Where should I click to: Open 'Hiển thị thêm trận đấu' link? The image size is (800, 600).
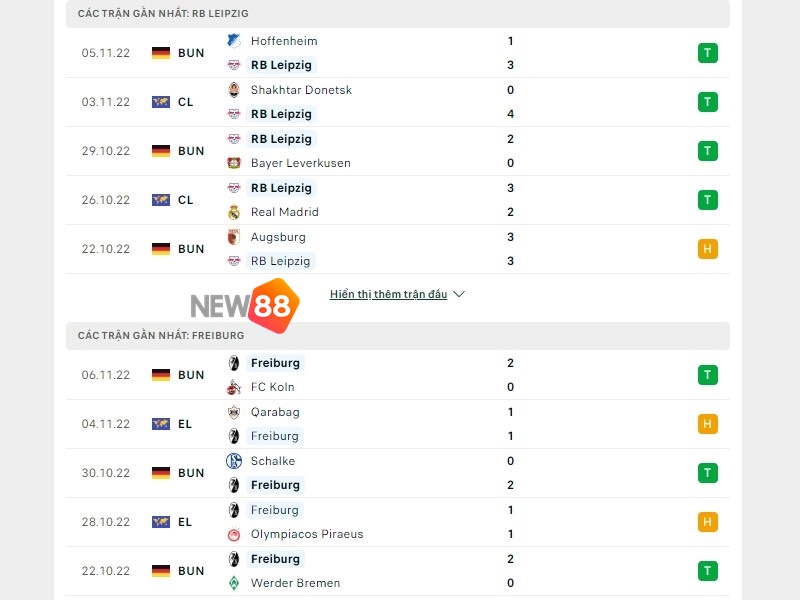(388, 295)
